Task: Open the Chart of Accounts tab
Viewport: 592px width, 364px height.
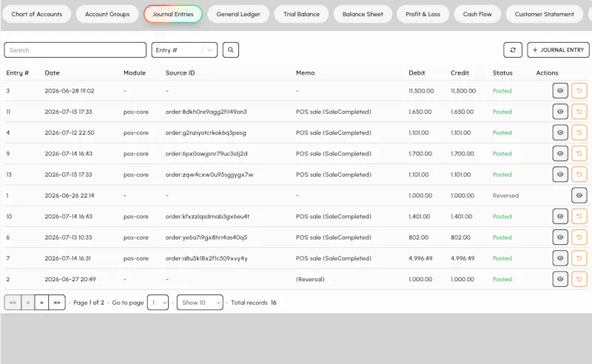Action: click(x=36, y=14)
